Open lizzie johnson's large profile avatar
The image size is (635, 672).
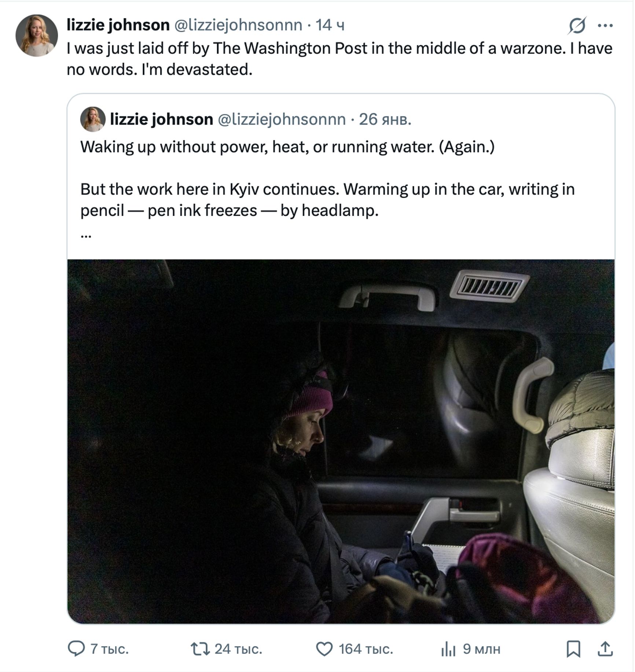pos(37,36)
